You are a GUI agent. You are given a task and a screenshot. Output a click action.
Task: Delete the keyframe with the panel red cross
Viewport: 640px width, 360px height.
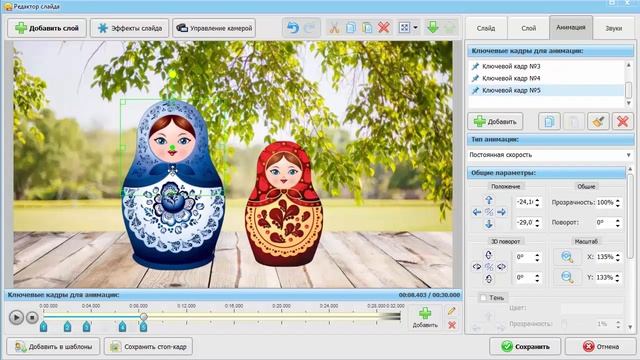click(x=622, y=122)
